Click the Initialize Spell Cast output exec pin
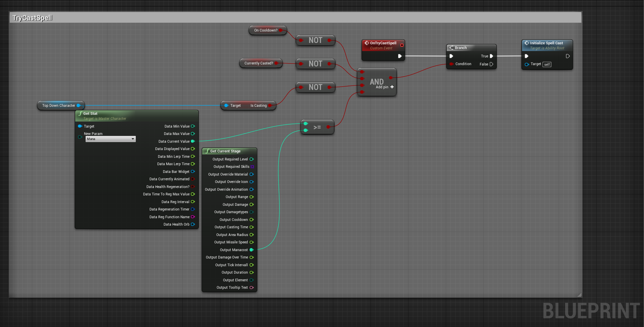The width and height of the screenshot is (644, 327). [x=568, y=56]
